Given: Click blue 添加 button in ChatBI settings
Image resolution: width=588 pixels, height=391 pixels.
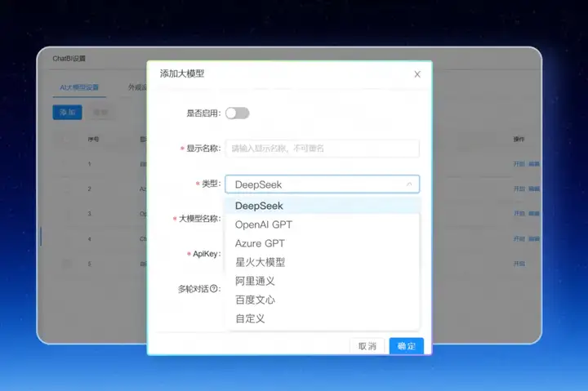Looking at the screenshot, I should tap(67, 112).
